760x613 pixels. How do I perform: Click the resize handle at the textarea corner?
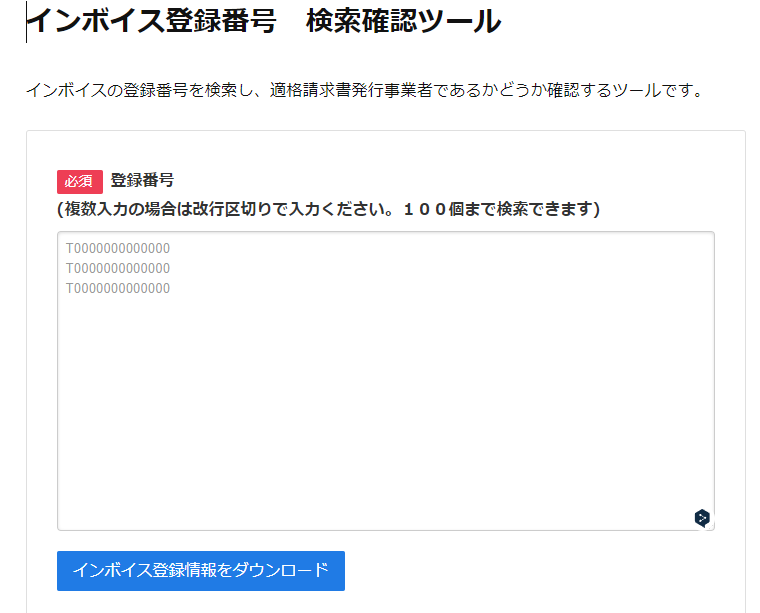(x=711, y=527)
